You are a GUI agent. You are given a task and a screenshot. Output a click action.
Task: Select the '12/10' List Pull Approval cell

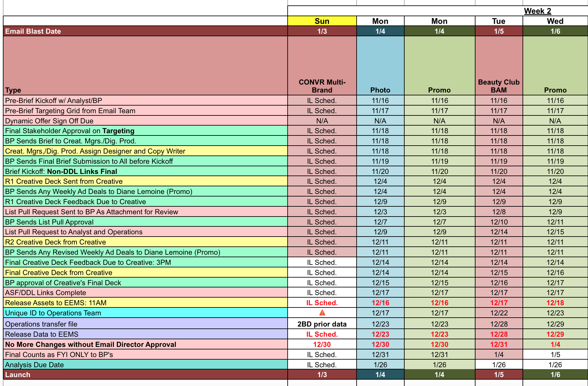point(499,222)
